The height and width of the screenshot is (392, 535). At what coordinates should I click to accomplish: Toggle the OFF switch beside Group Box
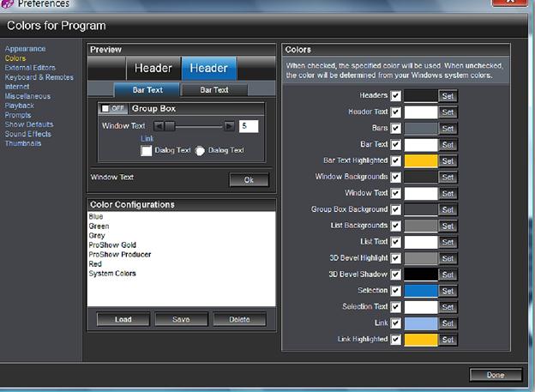[113, 108]
